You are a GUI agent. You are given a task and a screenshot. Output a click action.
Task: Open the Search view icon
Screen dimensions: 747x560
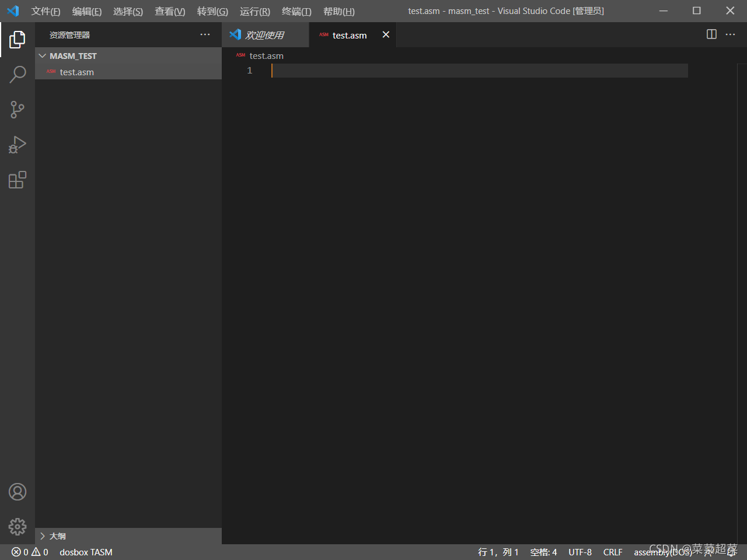(18, 75)
